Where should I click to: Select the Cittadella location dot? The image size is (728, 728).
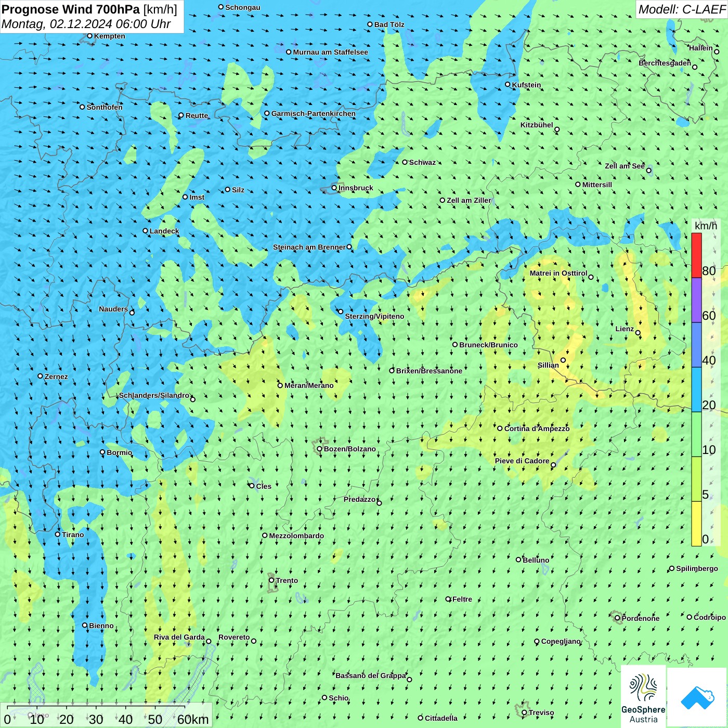[x=421, y=718]
